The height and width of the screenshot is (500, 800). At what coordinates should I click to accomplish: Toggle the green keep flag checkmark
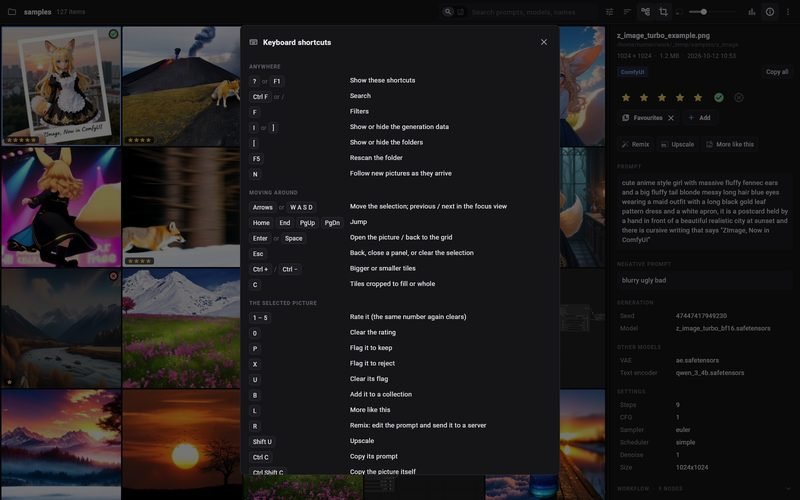click(x=719, y=97)
